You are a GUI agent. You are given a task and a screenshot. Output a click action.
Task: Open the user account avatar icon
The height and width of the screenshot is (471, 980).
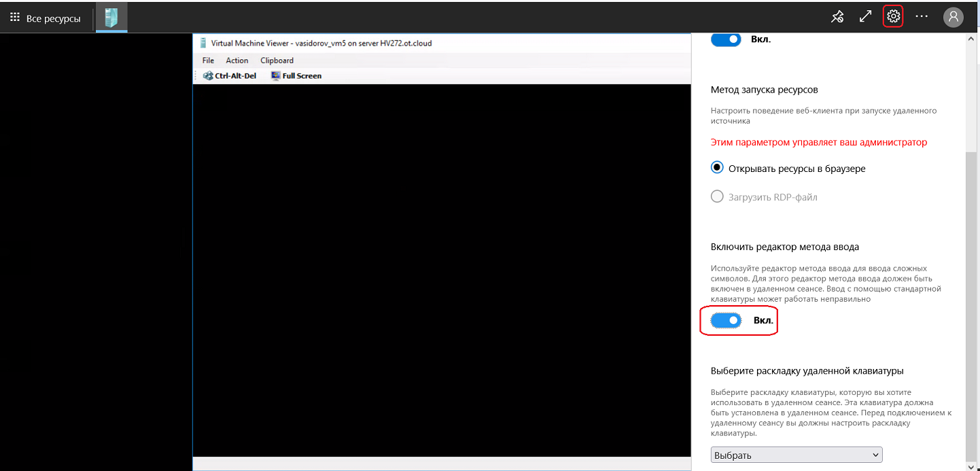point(953,17)
